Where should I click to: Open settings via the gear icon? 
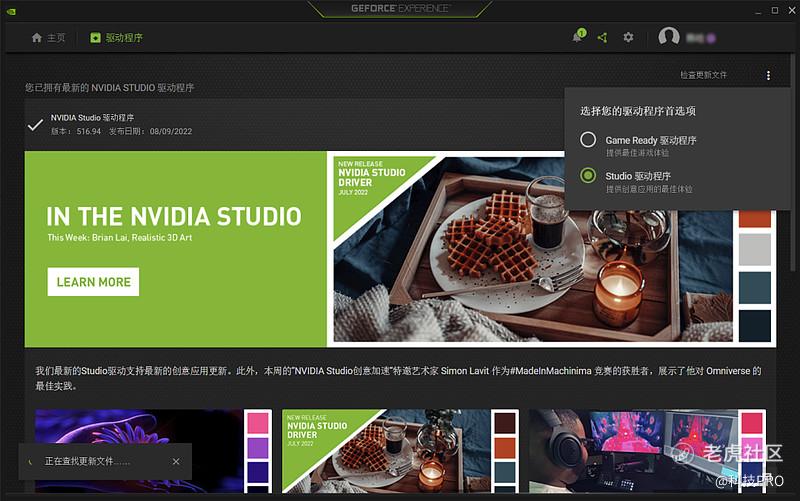[x=628, y=37]
